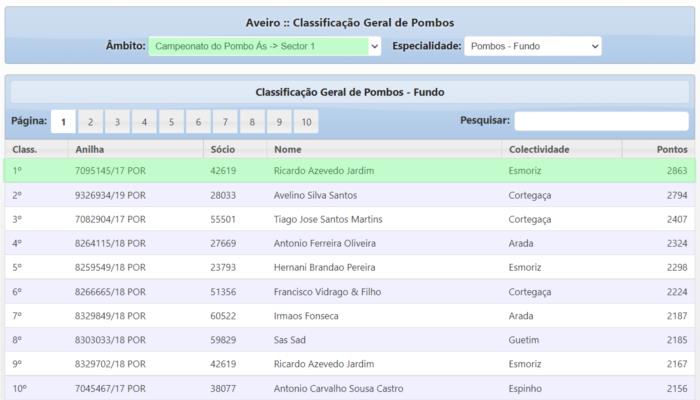
Task: Go to page 2
Action: (90, 122)
